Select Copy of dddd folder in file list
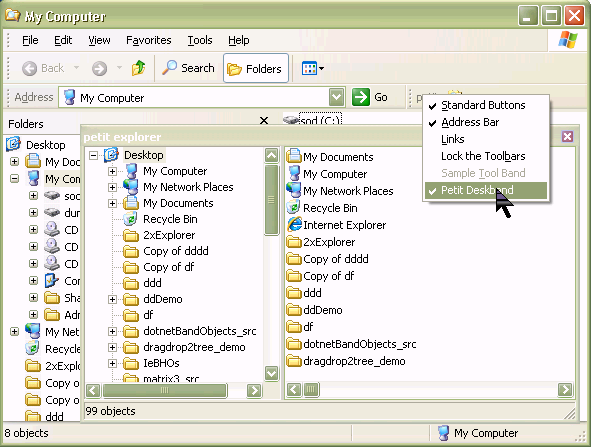This screenshot has width=591, height=447. click(x=294, y=259)
